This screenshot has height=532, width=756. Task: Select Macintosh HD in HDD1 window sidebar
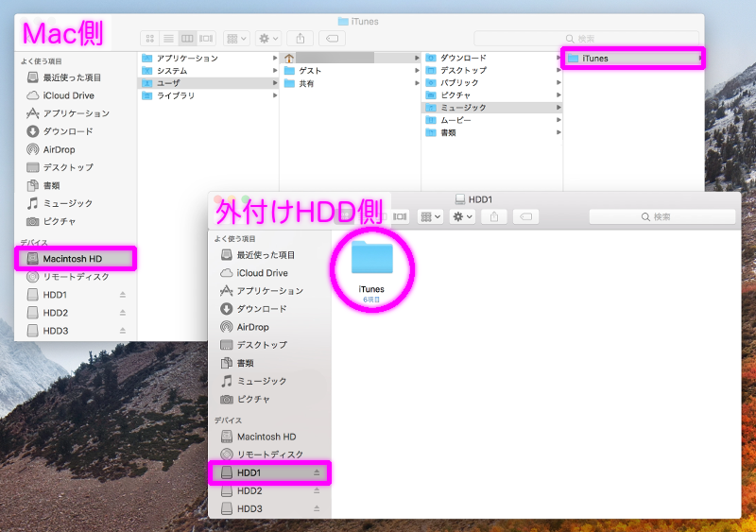(258, 437)
